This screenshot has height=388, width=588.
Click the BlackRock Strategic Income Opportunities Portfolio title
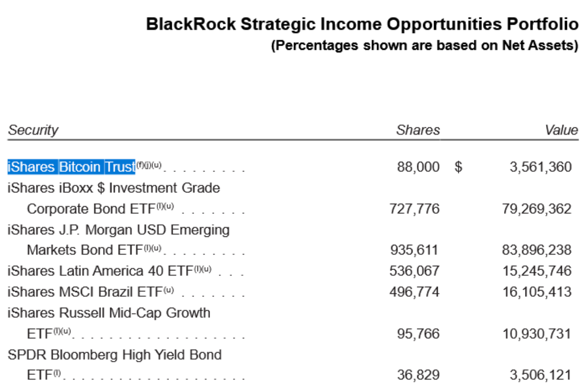coord(362,24)
